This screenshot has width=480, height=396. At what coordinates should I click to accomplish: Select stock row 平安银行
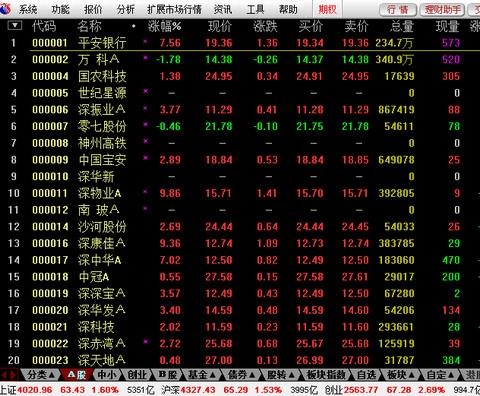(x=240, y=43)
